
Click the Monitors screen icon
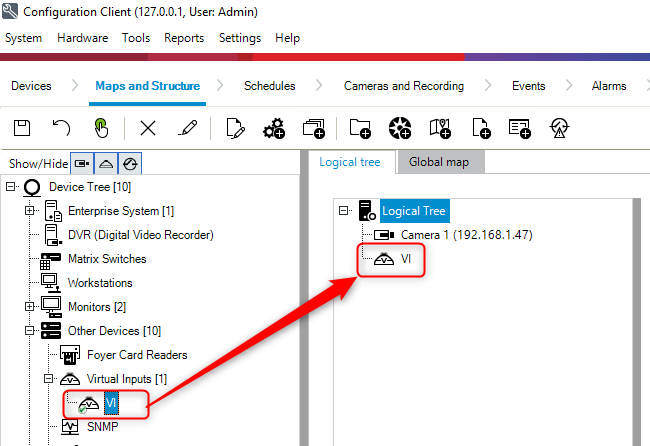51,307
